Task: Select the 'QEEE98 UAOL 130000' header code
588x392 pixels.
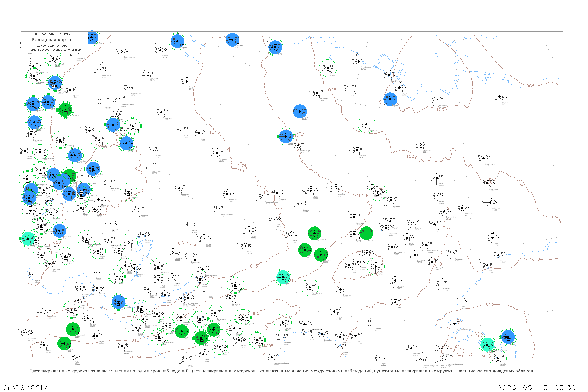Action: (53, 34)
